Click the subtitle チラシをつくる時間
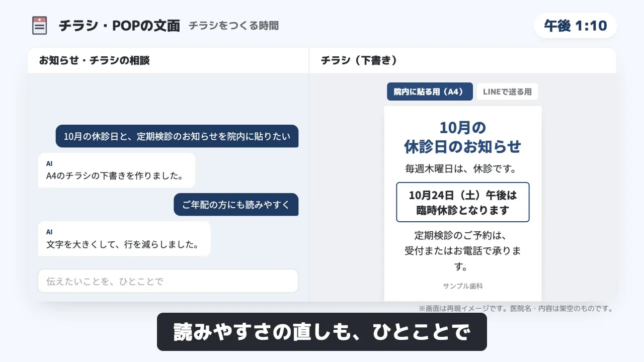The height and width of the screenshot is (362, 644). [x=233, y=26]
